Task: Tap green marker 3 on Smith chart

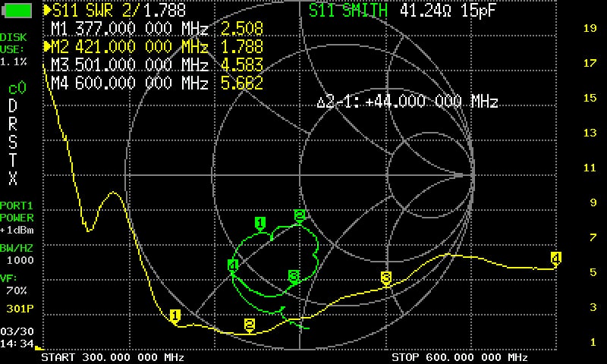Action: [294, 275]
